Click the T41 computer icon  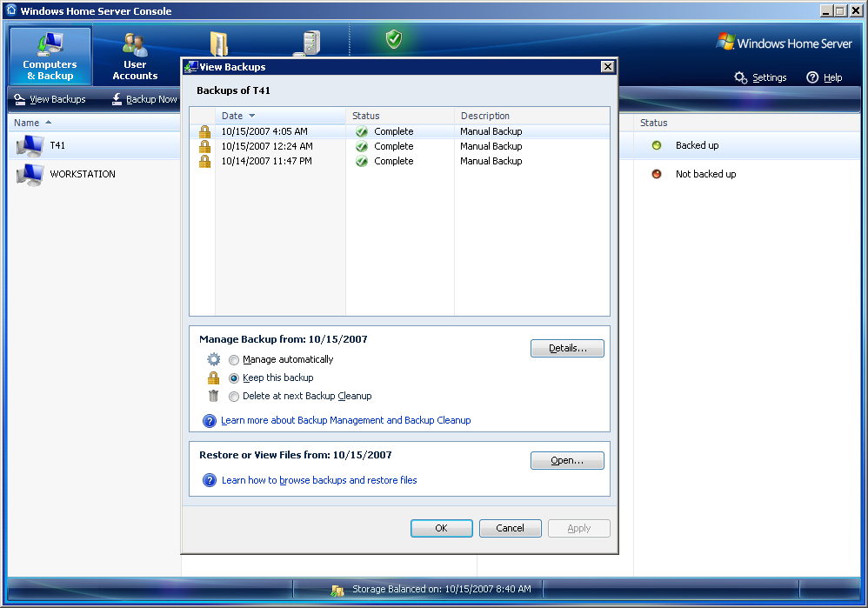pos(30,145)
